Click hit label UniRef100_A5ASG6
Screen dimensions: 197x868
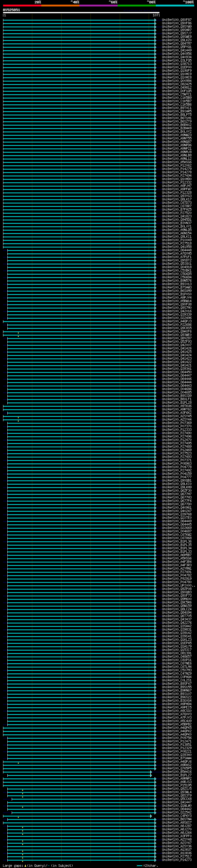177,162
